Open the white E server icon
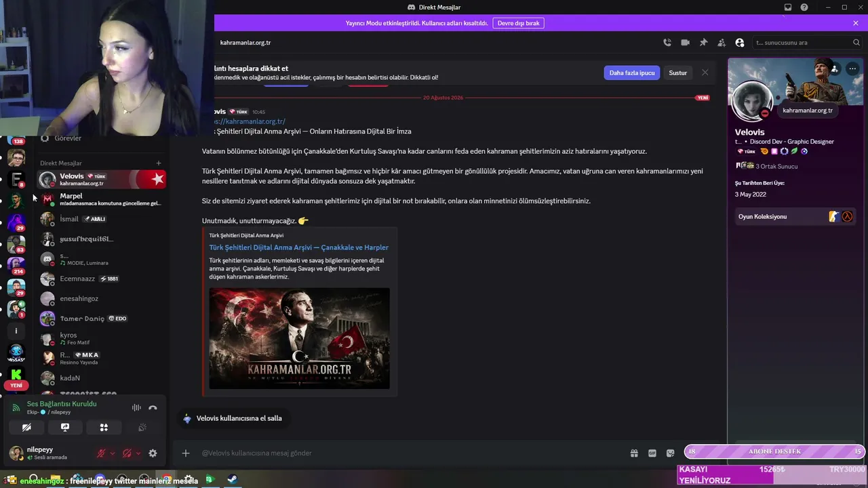The height and width of the screenshot is (488, 868). [16, 179]
